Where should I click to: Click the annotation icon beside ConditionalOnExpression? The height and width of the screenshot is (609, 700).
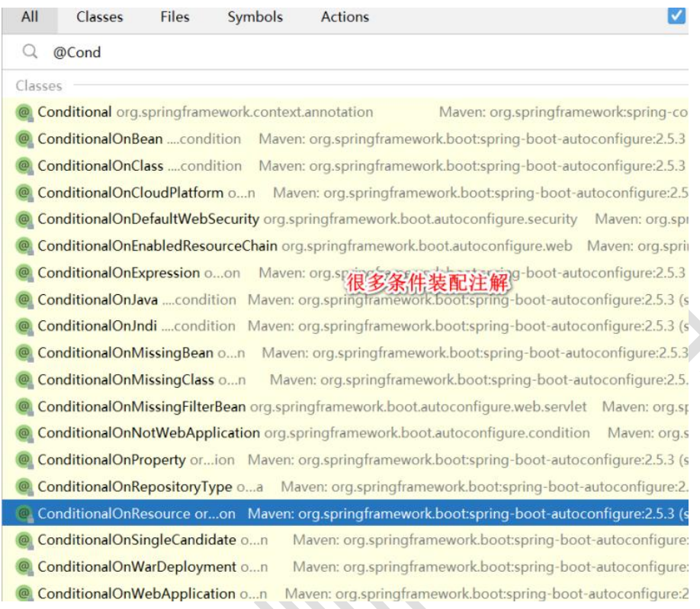[x=24, y=273]
